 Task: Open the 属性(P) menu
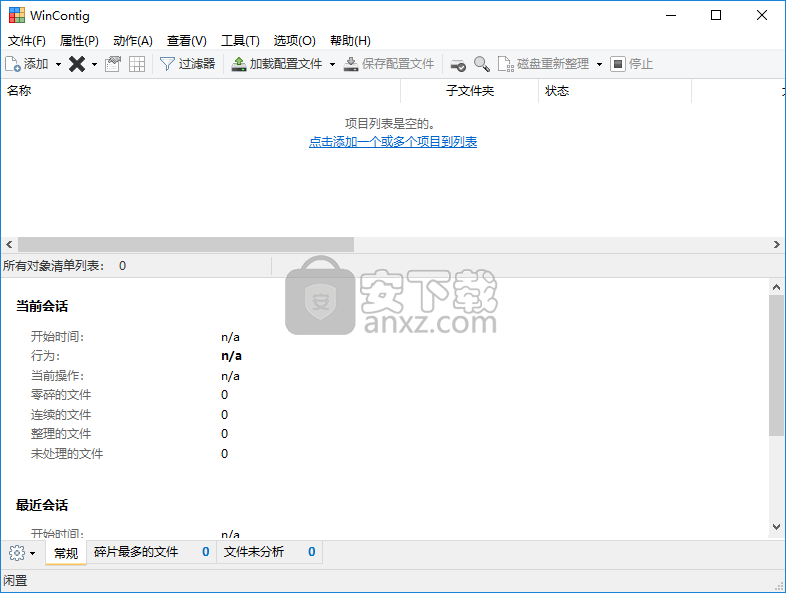tap(79, 41)
